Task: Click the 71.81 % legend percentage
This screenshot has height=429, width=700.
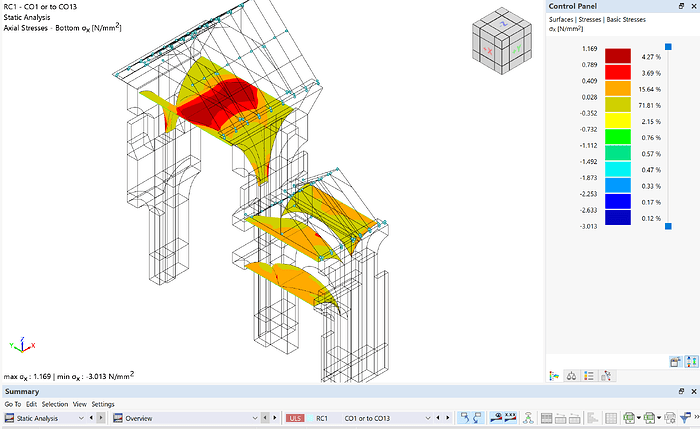Action: pos(650,105)
